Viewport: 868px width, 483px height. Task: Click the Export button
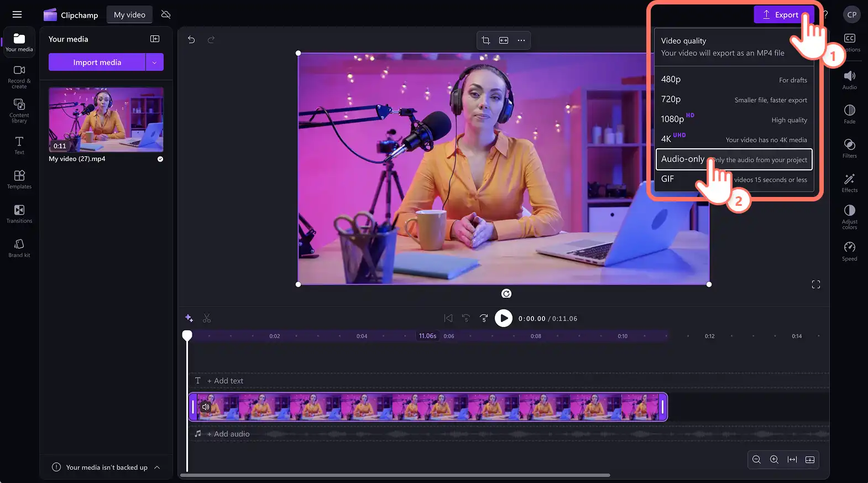coord(784,15)
